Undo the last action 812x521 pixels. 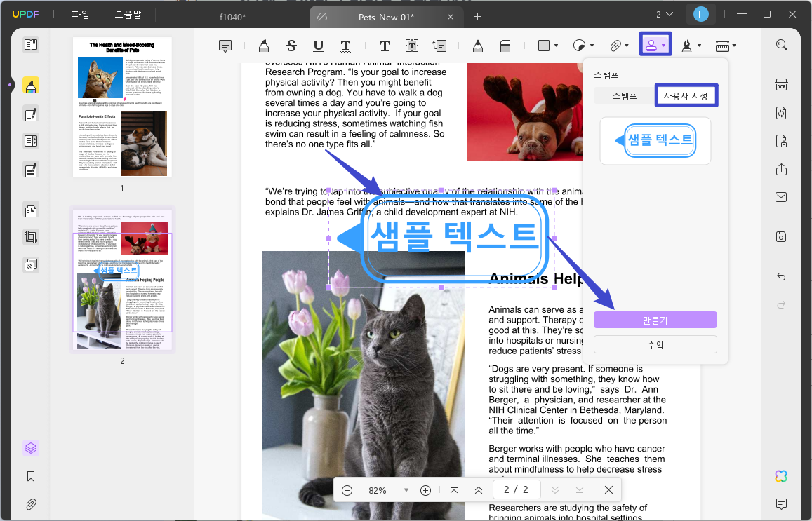tap(781, 277)
